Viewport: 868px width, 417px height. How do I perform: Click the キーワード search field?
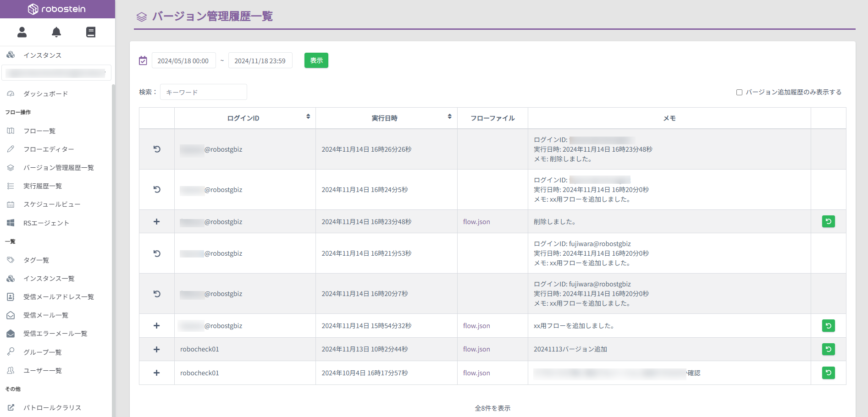[x=203, y=92]
